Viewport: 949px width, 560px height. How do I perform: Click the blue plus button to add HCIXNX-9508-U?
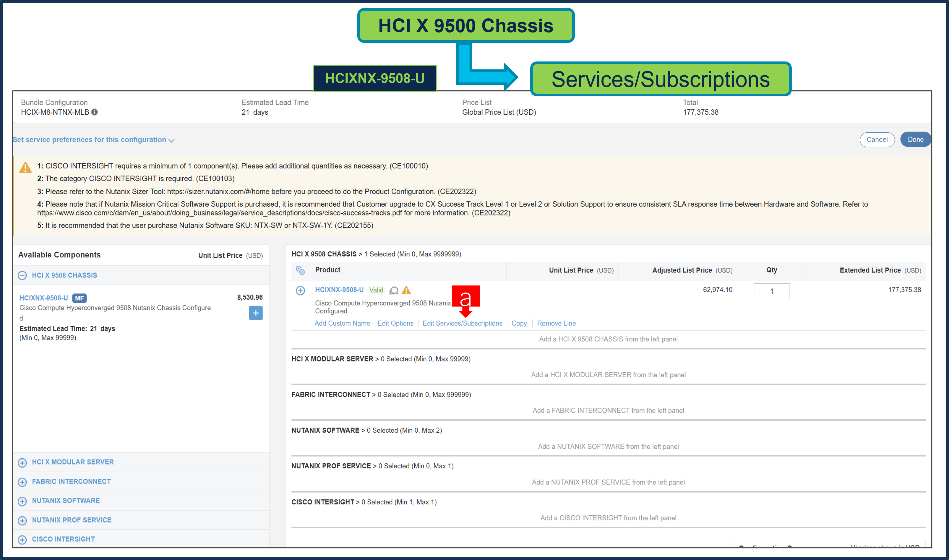[x=256, y=313]
